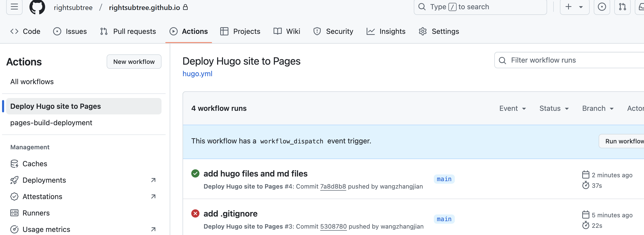The height and width of the screenshot is (235, 644).
Task: Focus the Filter workflow runs field
Action: [569, 60]
